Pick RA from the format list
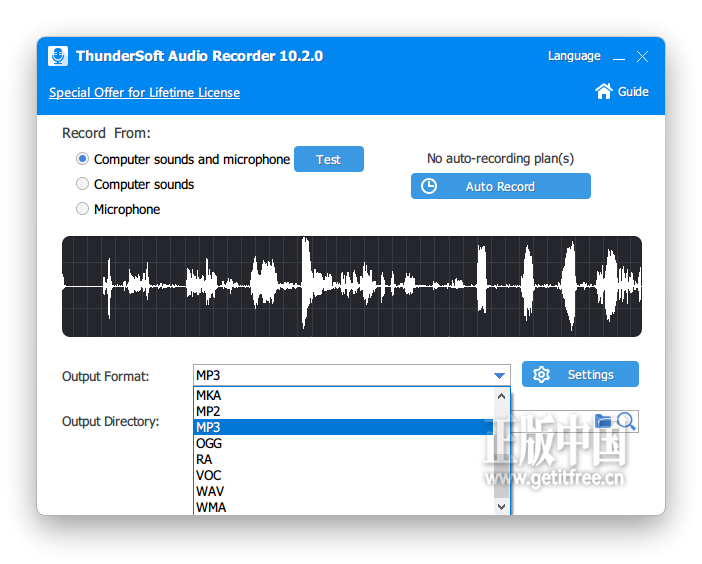This screenshot has height=564, width=702. [343, 460]
